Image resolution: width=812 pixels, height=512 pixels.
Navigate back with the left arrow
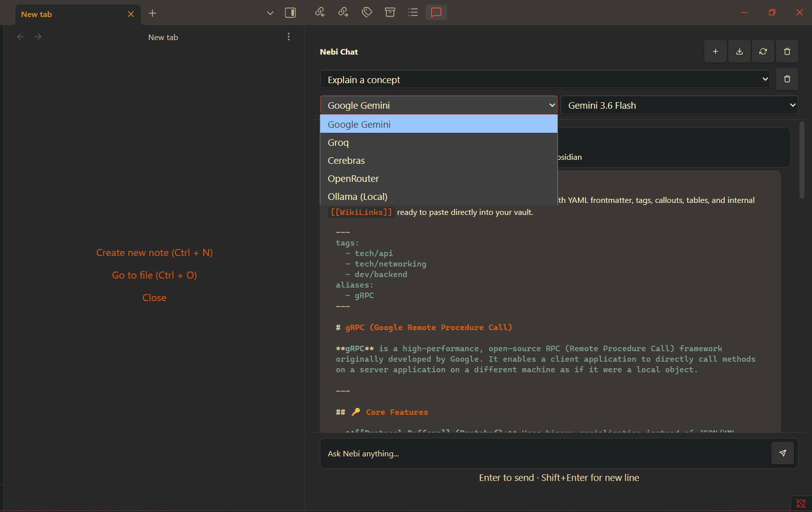pos(21,37)
